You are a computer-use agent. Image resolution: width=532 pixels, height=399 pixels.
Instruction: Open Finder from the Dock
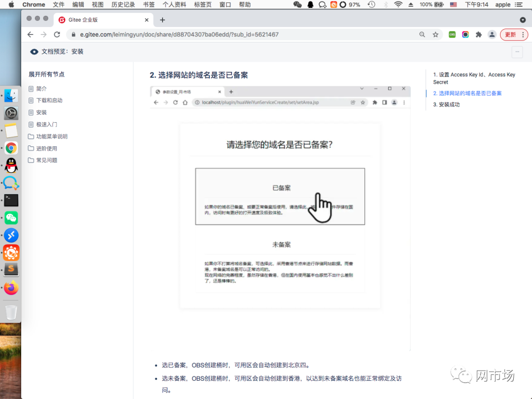11,96
